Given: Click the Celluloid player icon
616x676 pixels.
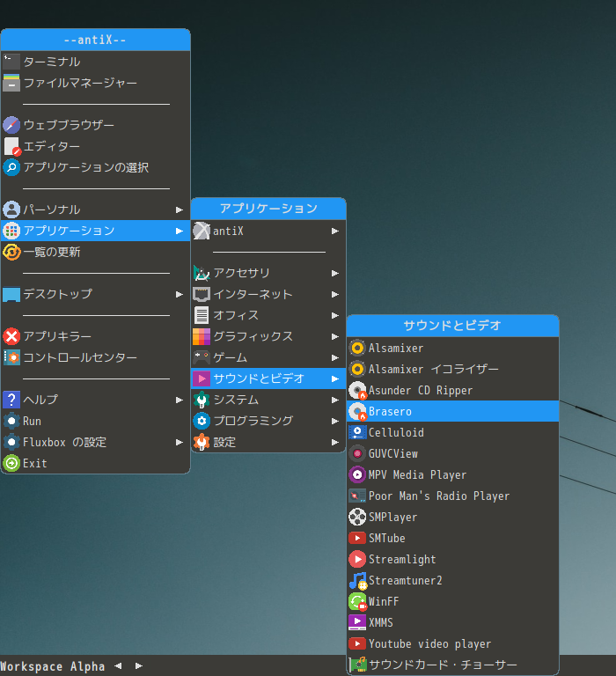Looking at the screenshot, I should coord(357,432).
